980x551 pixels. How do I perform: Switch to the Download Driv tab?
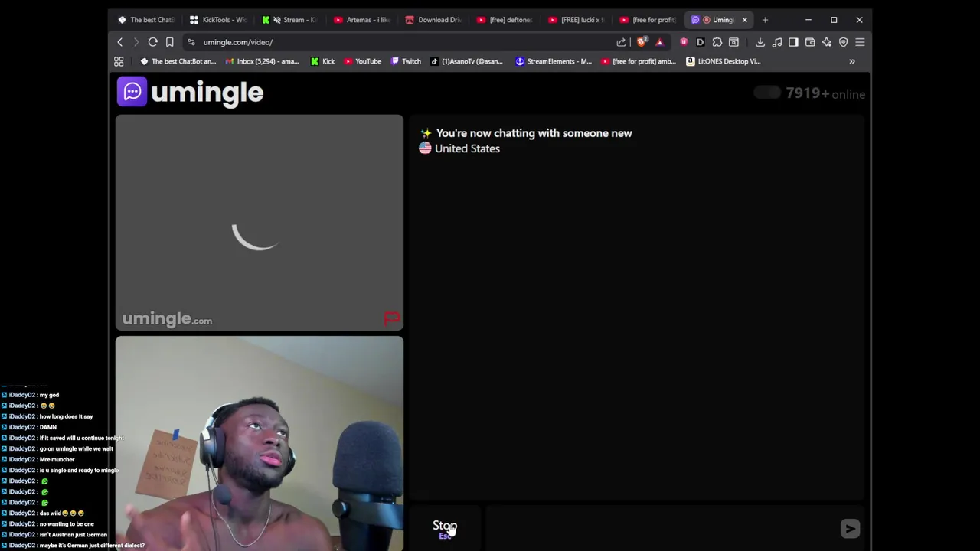433,20
